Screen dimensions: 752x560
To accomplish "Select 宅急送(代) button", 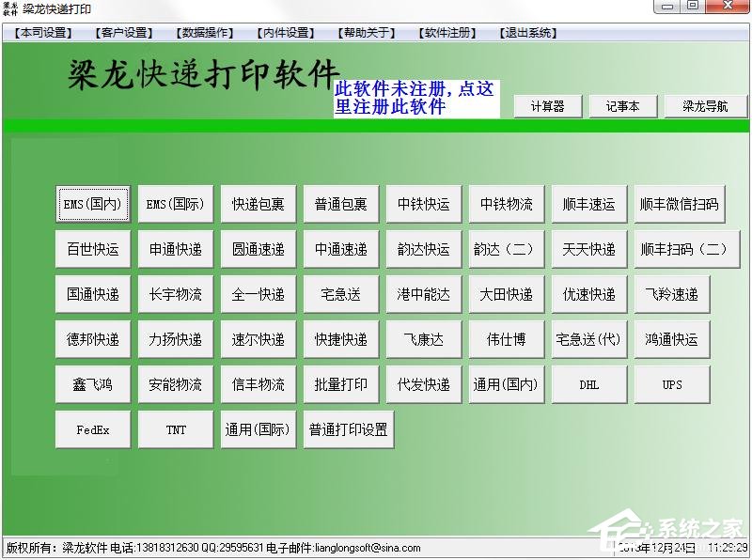I will click(x=589, y=339).
